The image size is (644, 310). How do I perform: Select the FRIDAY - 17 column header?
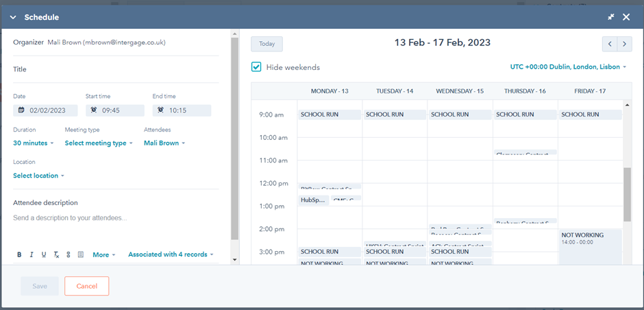[x=590, y=91]
